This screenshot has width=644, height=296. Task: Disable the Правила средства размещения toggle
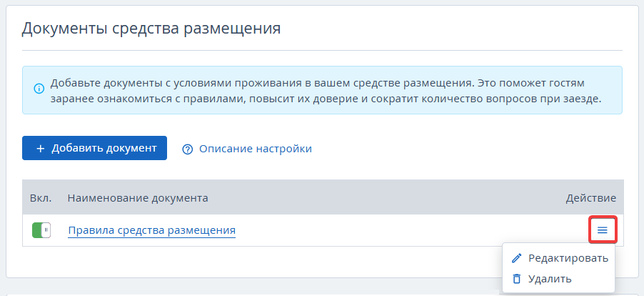[x=41, y=230]
